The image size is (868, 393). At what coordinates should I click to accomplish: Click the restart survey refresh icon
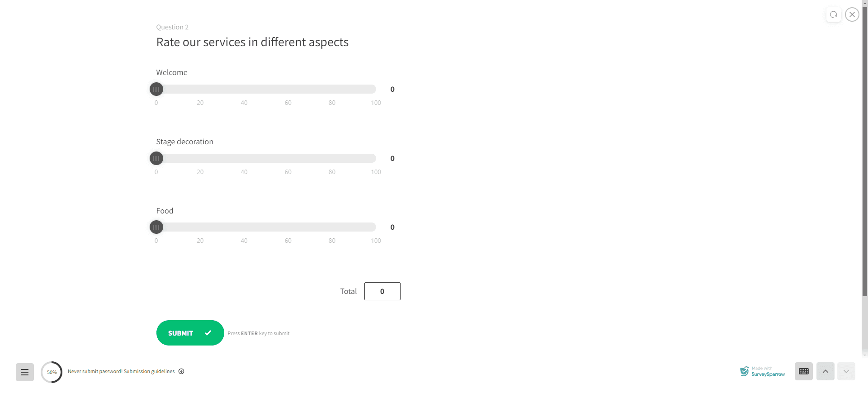[834, 14]
